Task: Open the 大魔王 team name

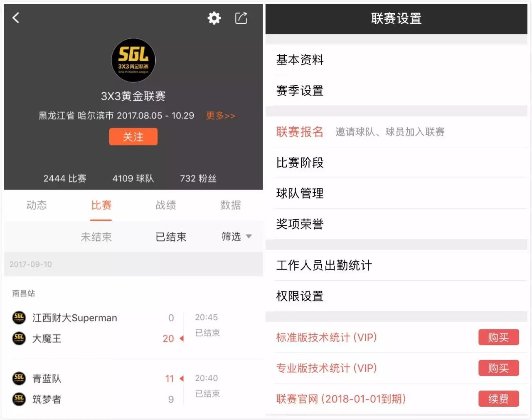Action: click(47, 338)
